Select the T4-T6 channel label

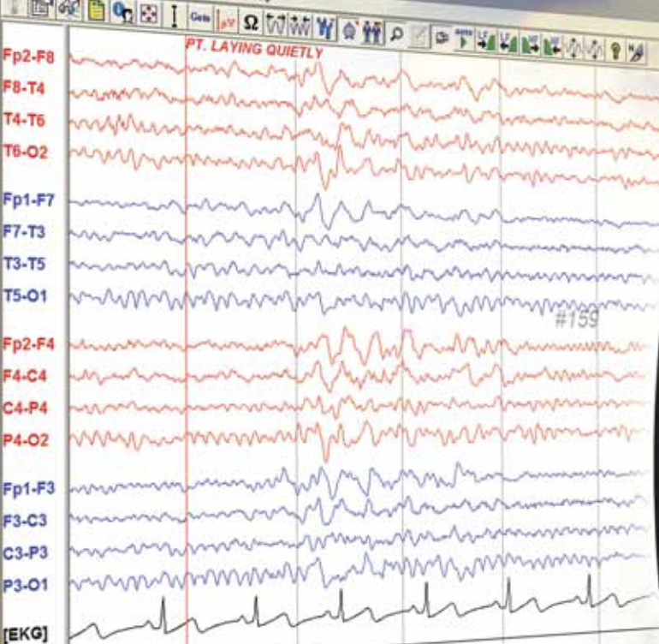point(24,120)
